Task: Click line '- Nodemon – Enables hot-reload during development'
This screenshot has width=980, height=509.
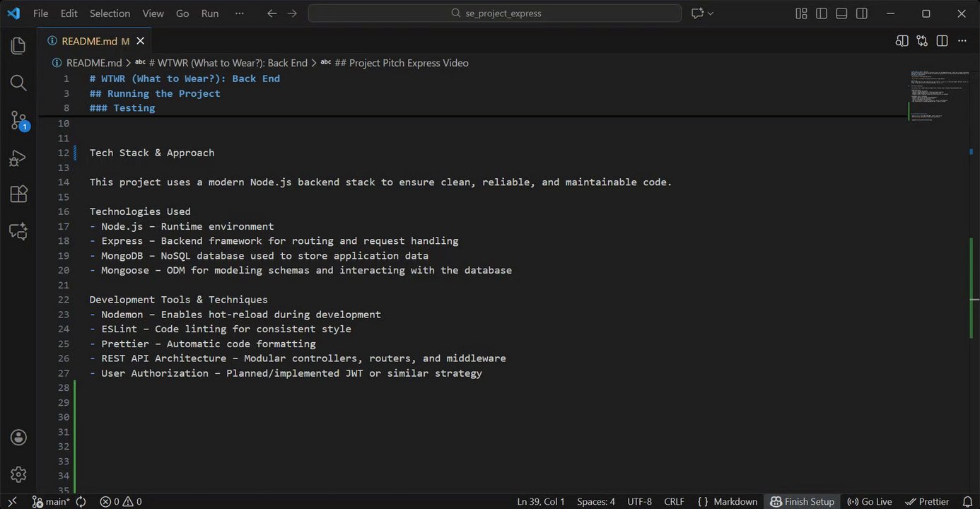Action: (x=235, y=315)
